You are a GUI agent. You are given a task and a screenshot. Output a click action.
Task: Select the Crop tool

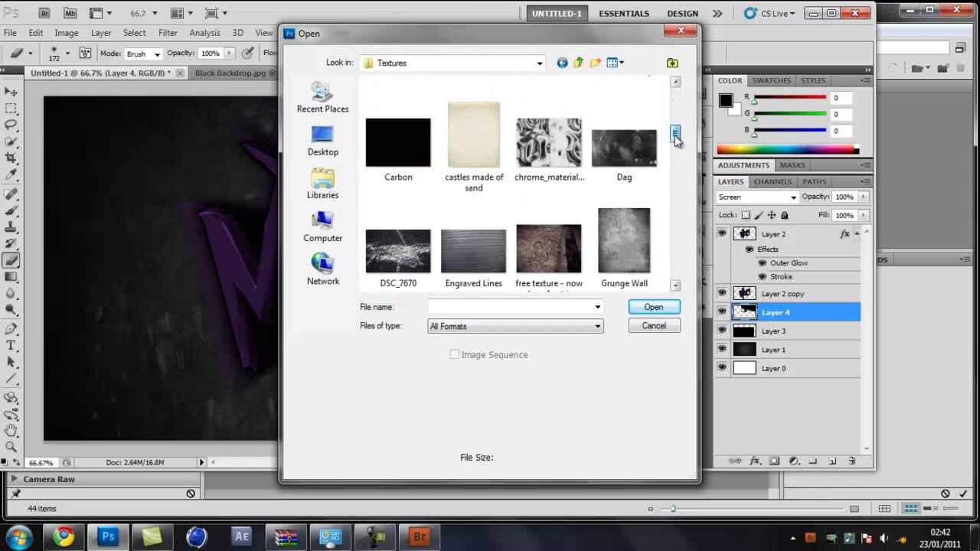11,158
